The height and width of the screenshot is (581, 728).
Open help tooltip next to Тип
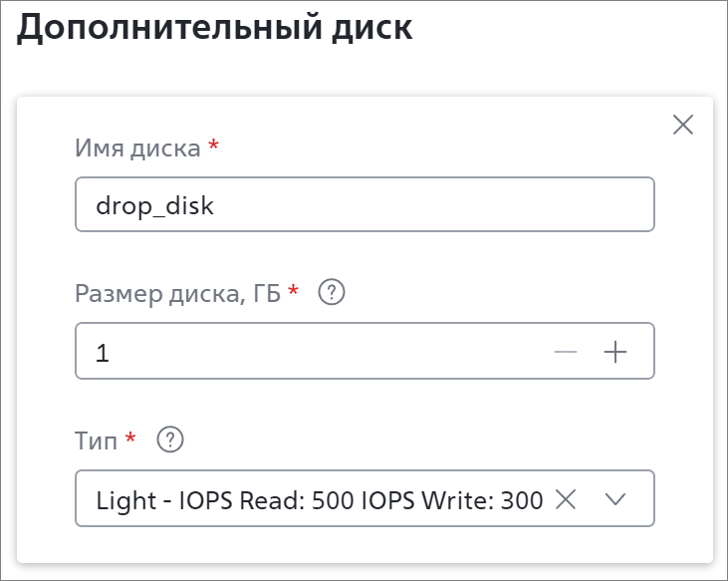[x=170, y=439]
